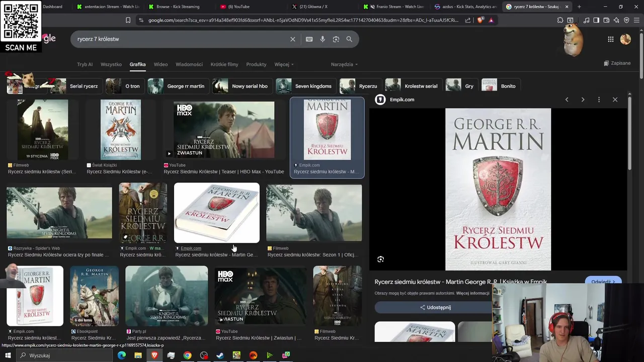This screenshot has height=362, width=644.
Task: Open Spider's Web Rozrywka result thumbnail
Action: (59, 213)
